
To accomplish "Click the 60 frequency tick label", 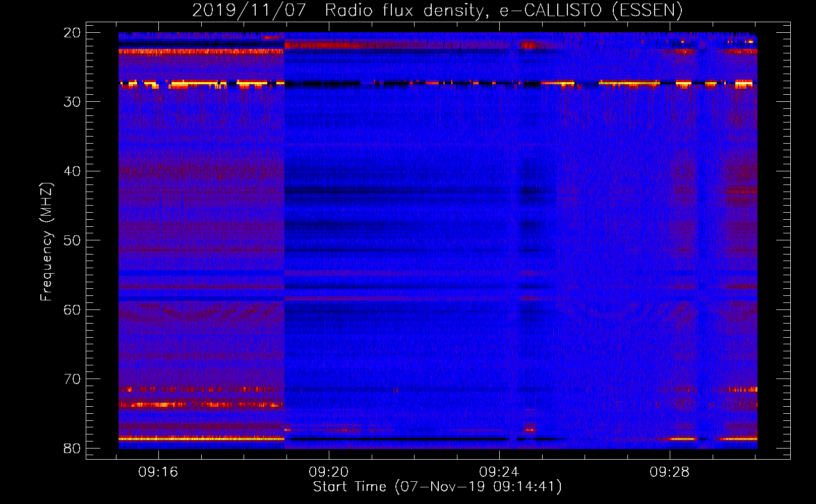I will click(73, 310).
